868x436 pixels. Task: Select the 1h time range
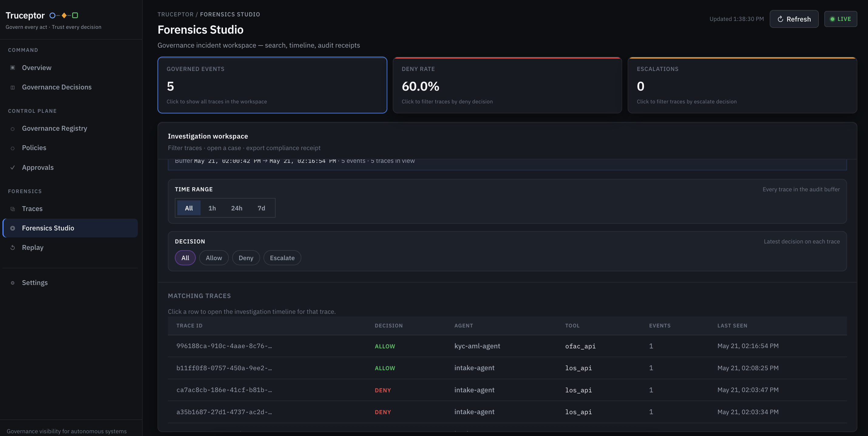(x=212, y=208)
